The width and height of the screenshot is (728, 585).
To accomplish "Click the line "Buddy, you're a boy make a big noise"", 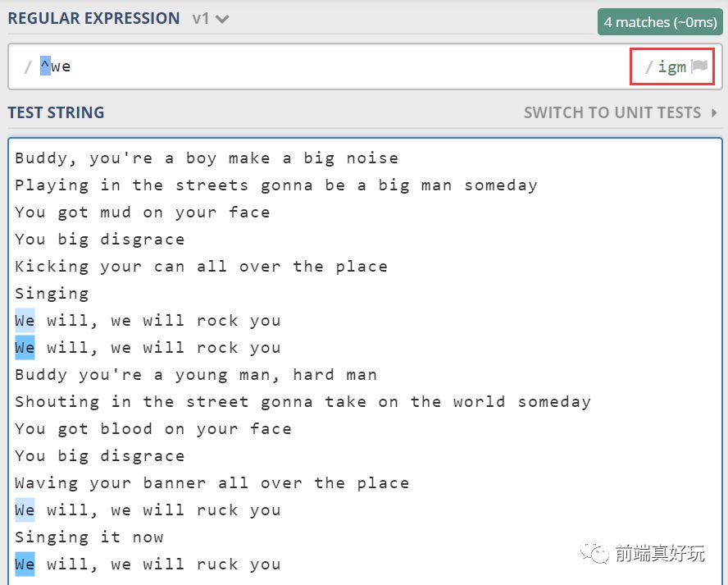I will pyautogui.click(x=207, y=158).
